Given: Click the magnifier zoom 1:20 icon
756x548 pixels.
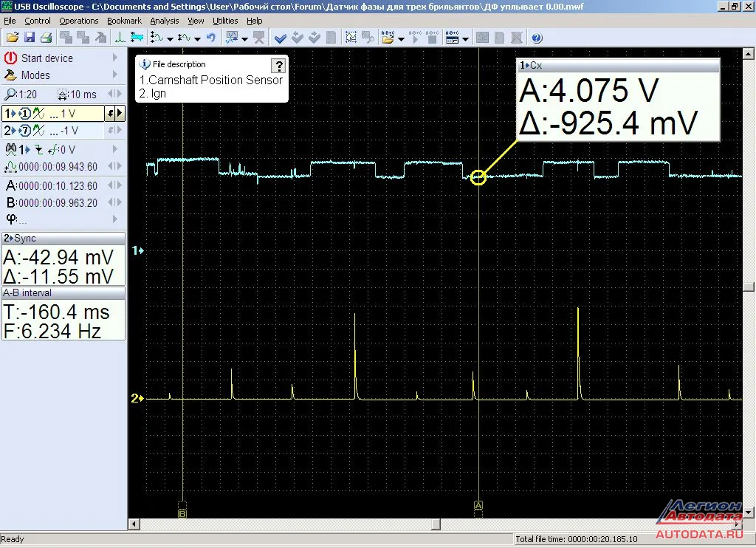Looking at the screenshot, I should coord(10,94).
